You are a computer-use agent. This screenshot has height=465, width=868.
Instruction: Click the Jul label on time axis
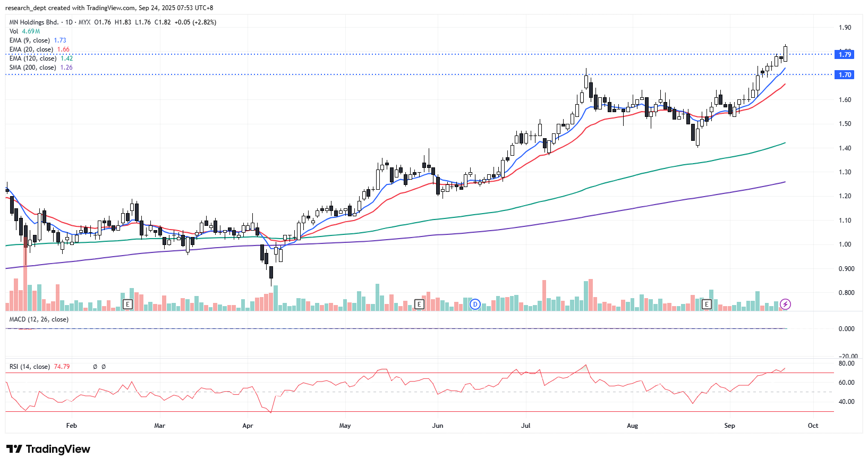[525, 426]
